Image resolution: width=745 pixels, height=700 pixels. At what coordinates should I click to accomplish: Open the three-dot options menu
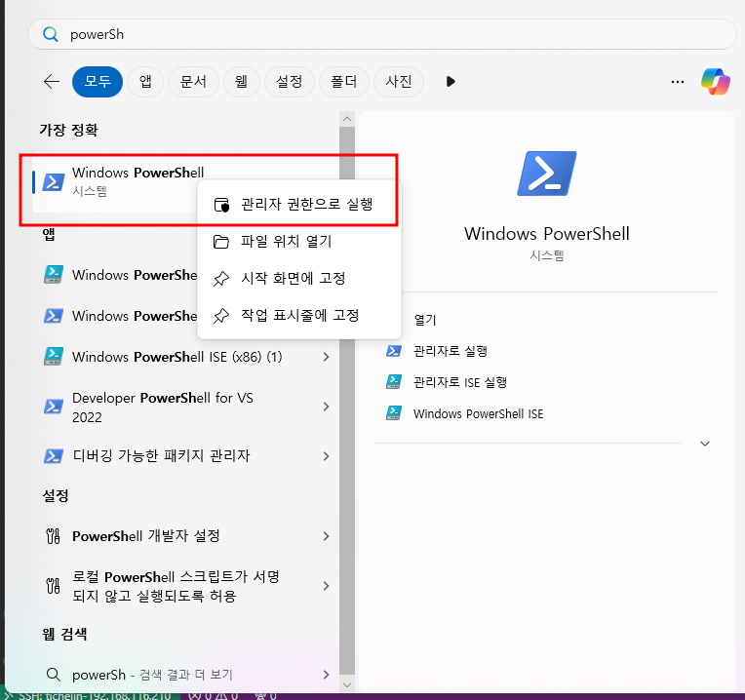678,82
